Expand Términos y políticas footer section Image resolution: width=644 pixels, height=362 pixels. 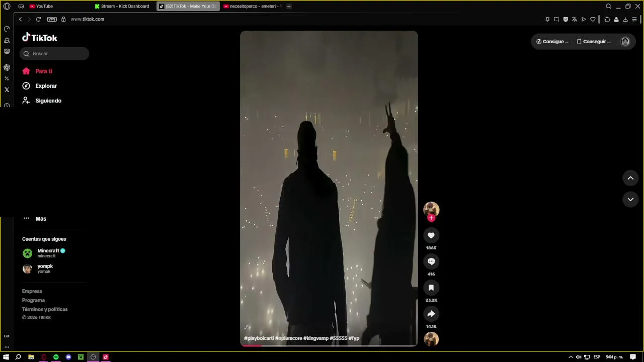(45, 310)
